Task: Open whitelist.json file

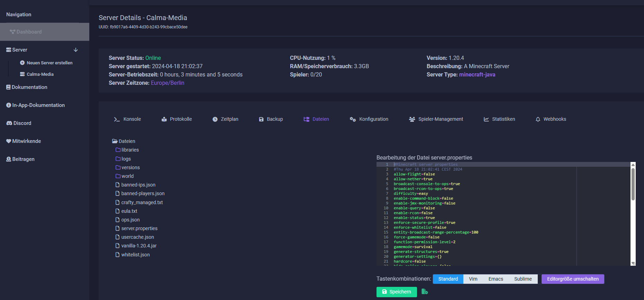Action: (133, 255)
